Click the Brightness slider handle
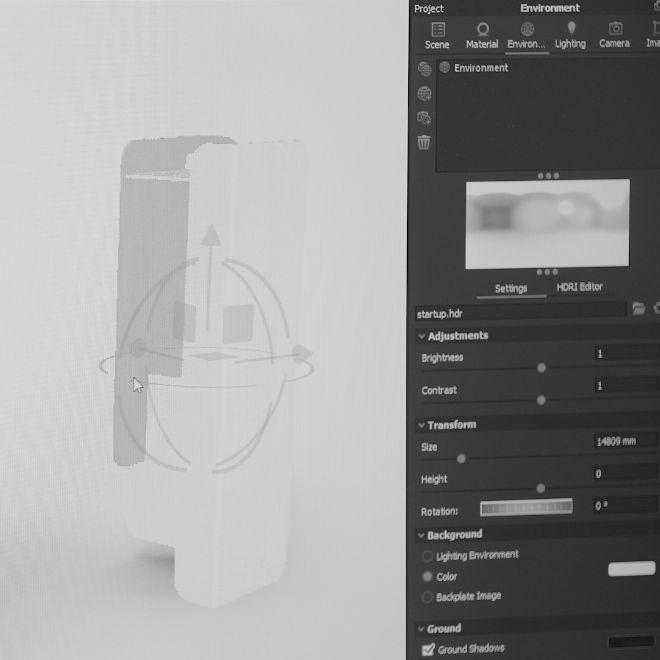The height and width of the screenshot is (660, 660). point(541,368)
